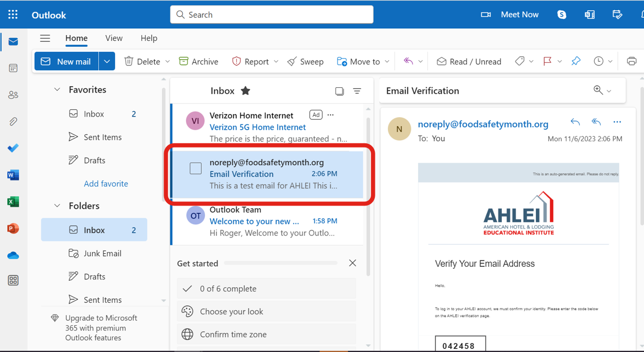Open the inbox filter icon

click(357, 91)
